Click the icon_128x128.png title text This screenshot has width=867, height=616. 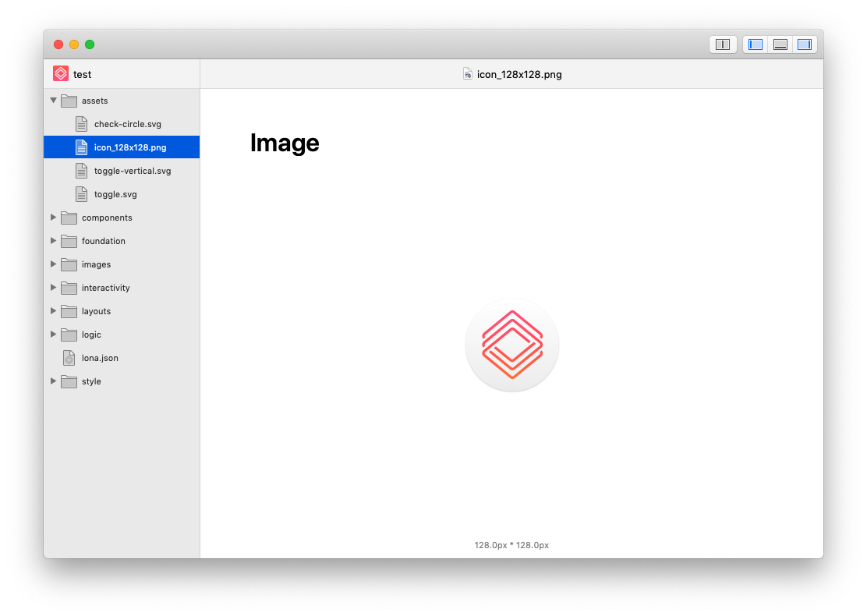[519, 75]
